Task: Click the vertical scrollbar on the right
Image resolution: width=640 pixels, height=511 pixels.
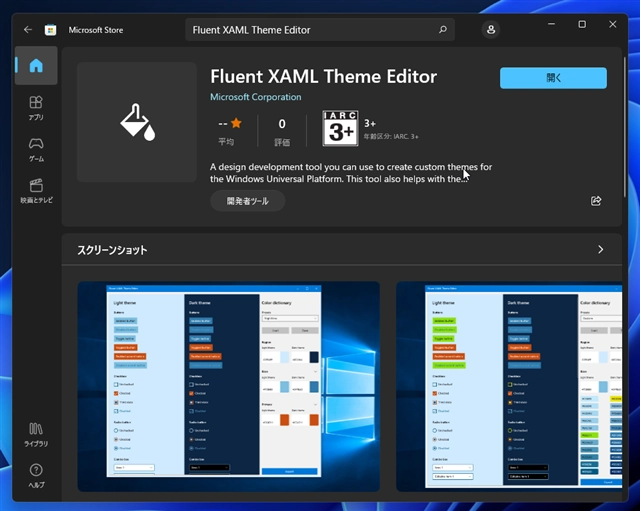Action: point(624,127)
